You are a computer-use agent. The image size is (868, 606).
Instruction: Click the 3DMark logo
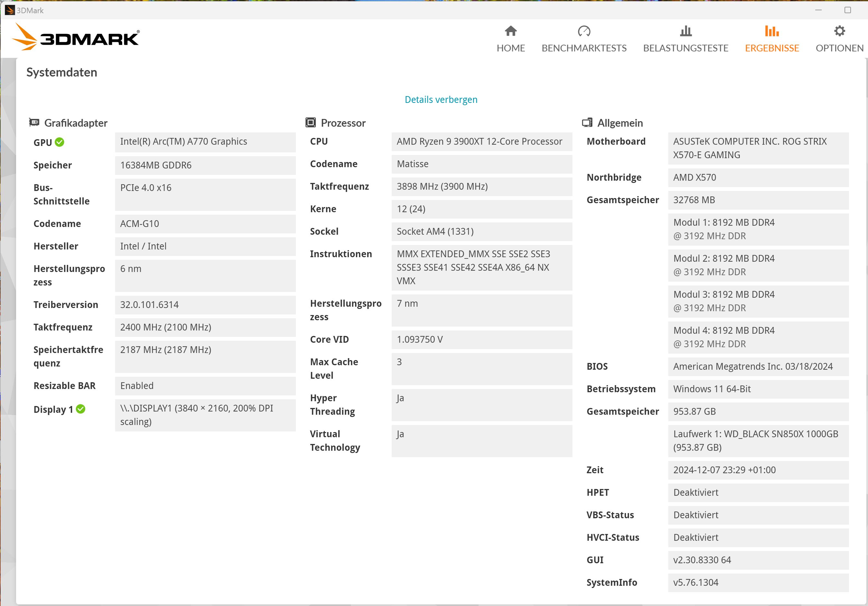click(x=76, y=37)
